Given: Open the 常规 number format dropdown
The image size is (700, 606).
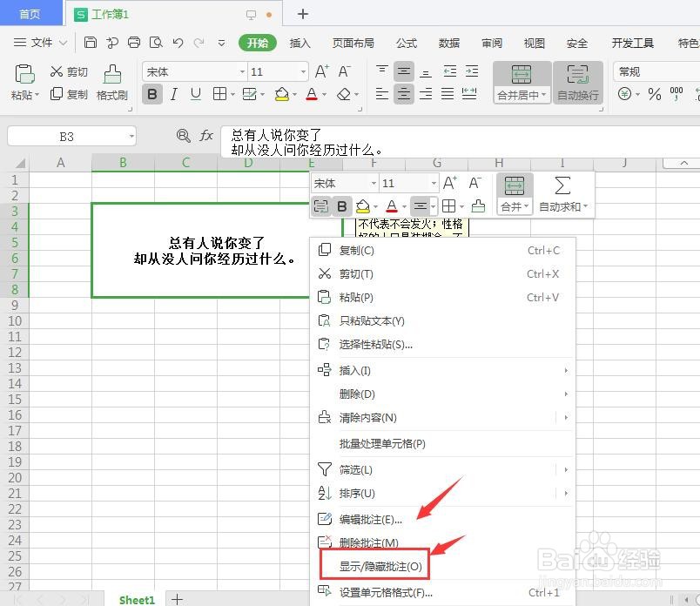Looking at the screenshot, I should pos(656,72).
